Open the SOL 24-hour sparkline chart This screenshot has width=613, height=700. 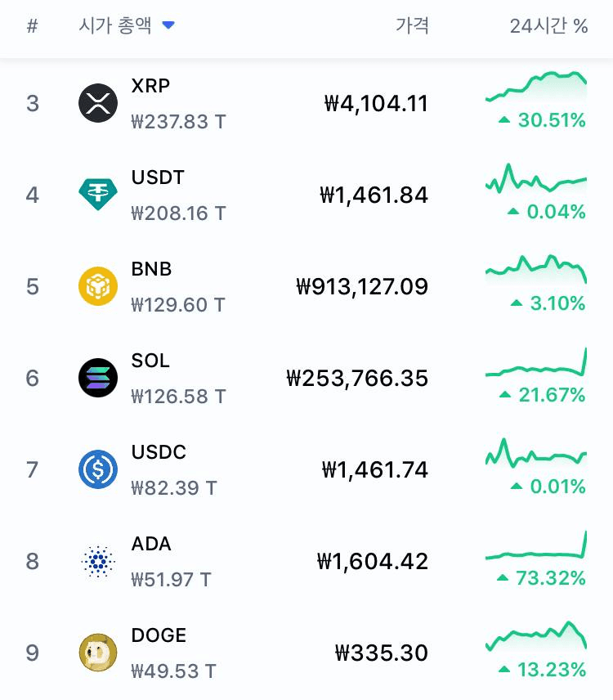(x=536, y=366)
